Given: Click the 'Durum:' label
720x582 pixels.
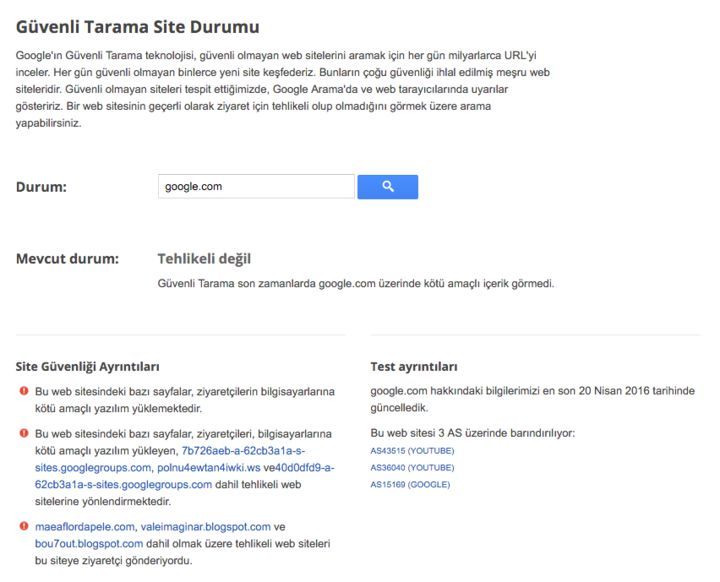Looking at the screenshot, I should pos(41,187).
